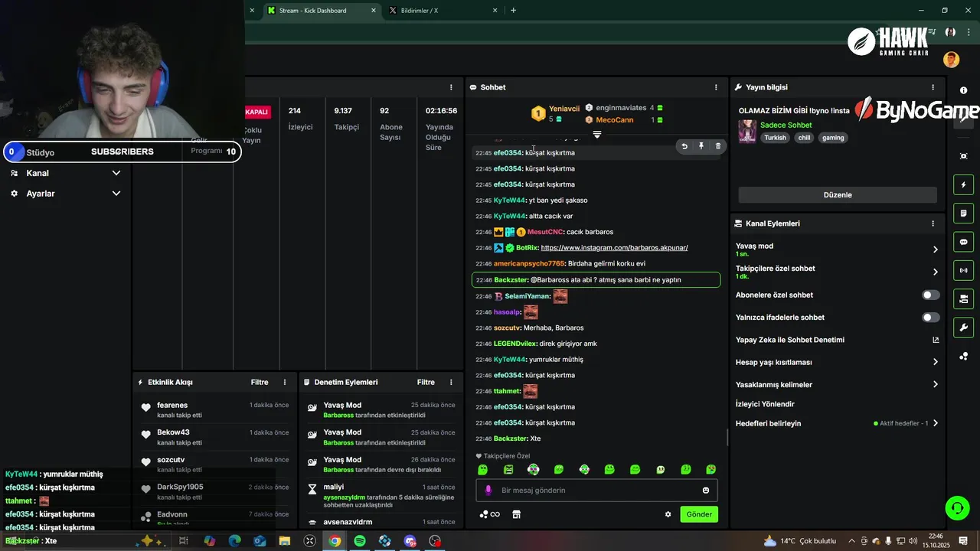Open Takipçilere özel sohbet settings chevron
The width and height of the screenshot is (980, 551).
click(x=935, y=272)
